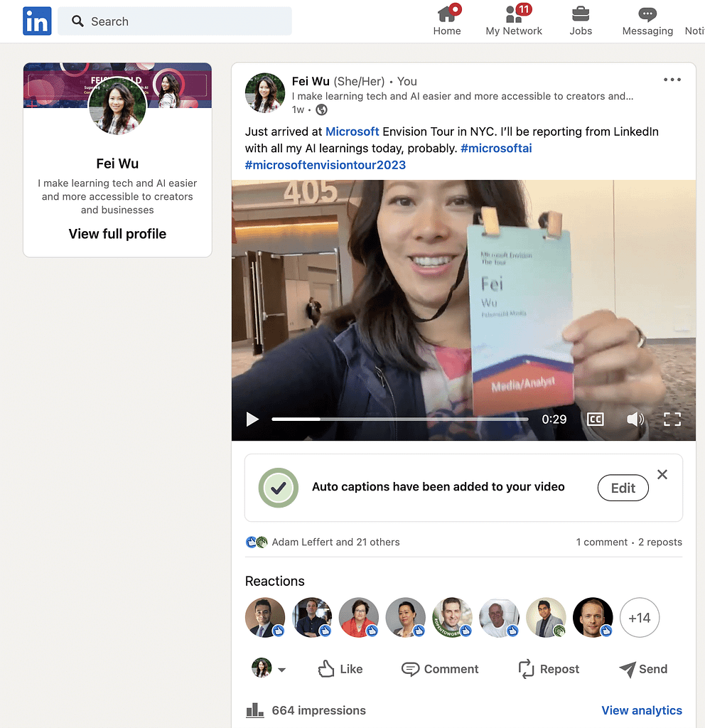Click the green checkmark captions icon
705x728 pixels.
[279, 488]
